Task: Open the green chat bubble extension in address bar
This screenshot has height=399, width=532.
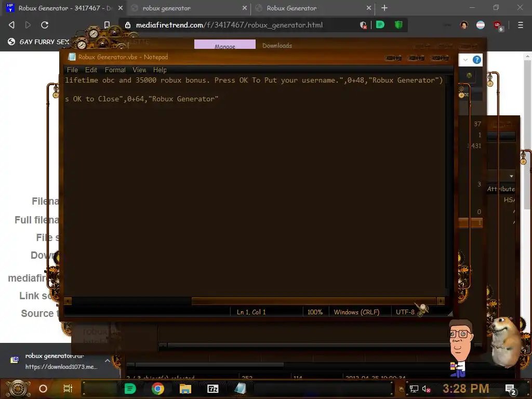Action: [380, 25]
